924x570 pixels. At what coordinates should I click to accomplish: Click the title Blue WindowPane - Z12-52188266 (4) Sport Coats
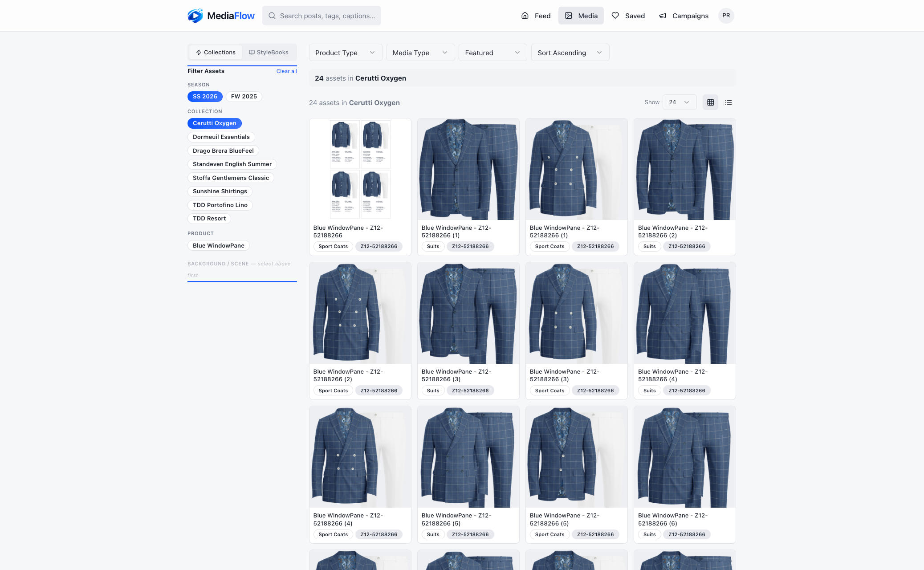(348, 520)
